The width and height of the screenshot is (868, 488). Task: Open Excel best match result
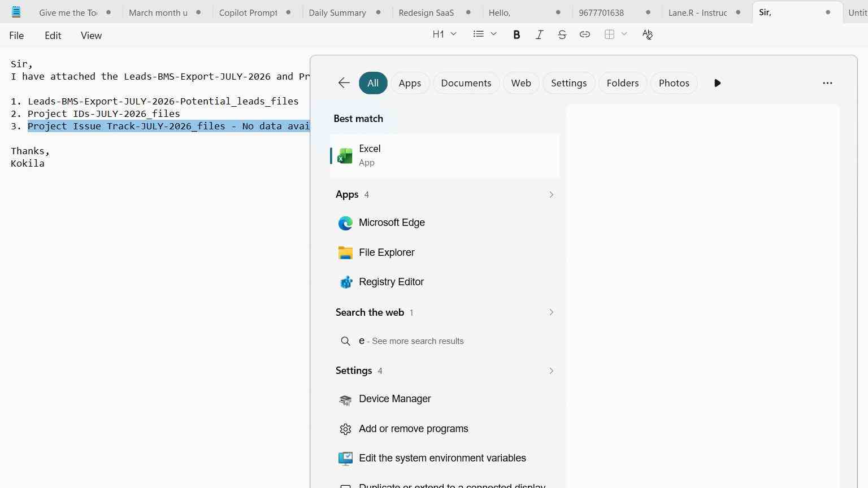[x=445, y=155]
